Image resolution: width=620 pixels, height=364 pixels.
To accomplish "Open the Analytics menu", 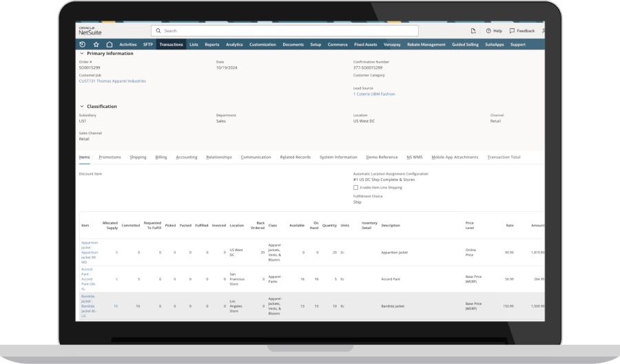I will click(x=234, y=45).
